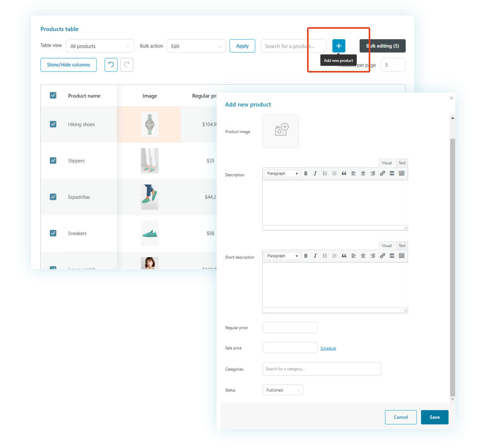Click the Espadrillas product name cell
Viewport: 504px width, 446px height.
point(79,197)
